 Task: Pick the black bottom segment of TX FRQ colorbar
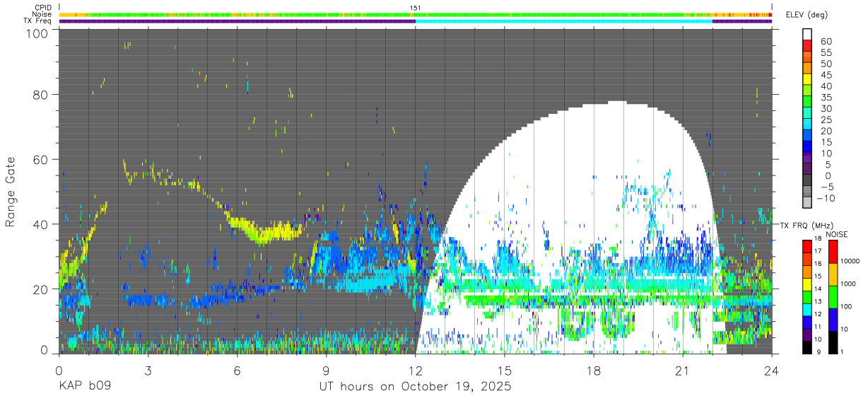pyautogui.click(x=807, y=347)
